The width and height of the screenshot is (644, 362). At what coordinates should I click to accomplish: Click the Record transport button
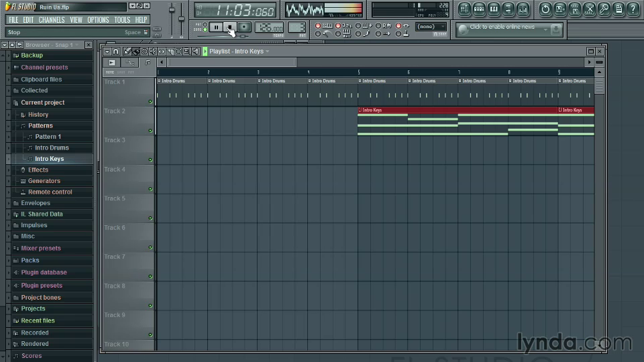pos(244,27)
